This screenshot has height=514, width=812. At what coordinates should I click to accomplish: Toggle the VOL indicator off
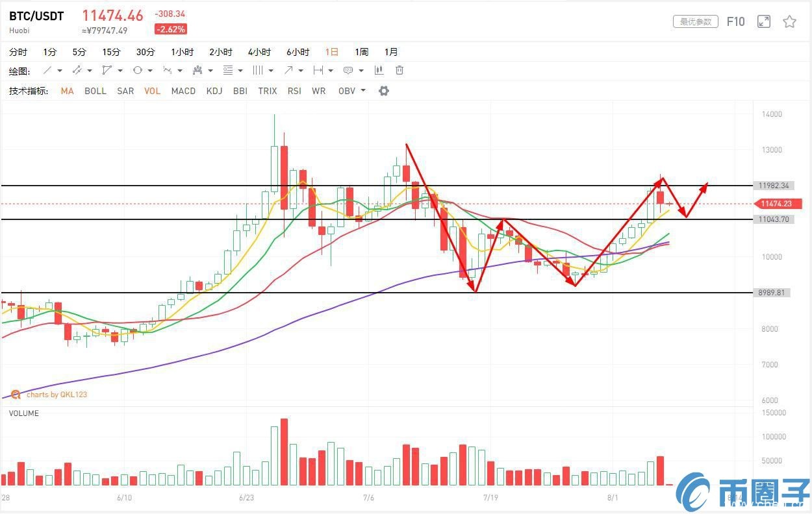152,91
